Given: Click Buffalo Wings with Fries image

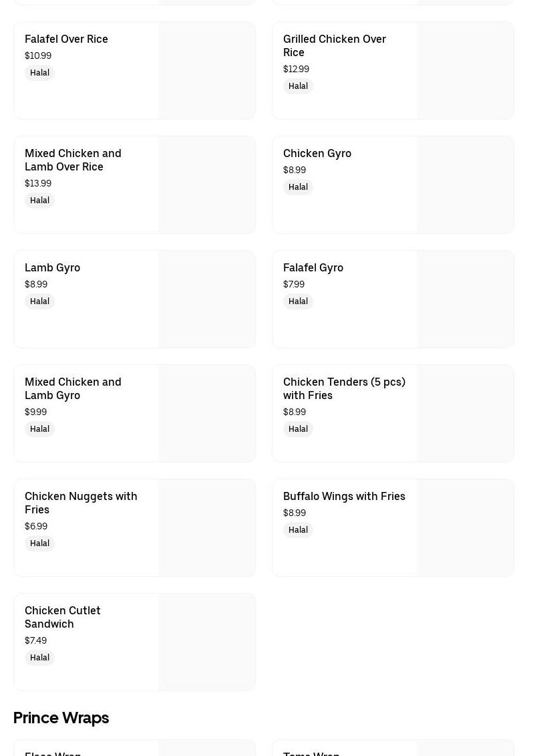Looking at the screenshot, I should pos(466,528).
